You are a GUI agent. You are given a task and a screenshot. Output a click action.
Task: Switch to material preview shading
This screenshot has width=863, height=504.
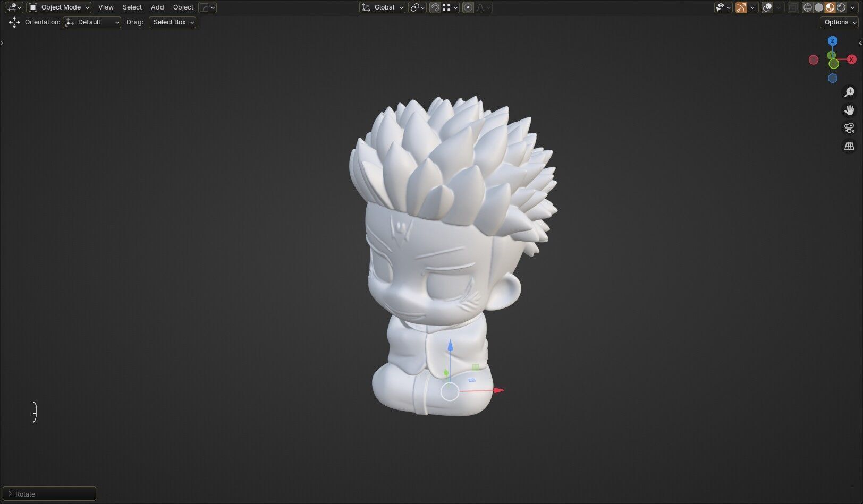click(x=830, y=7)
